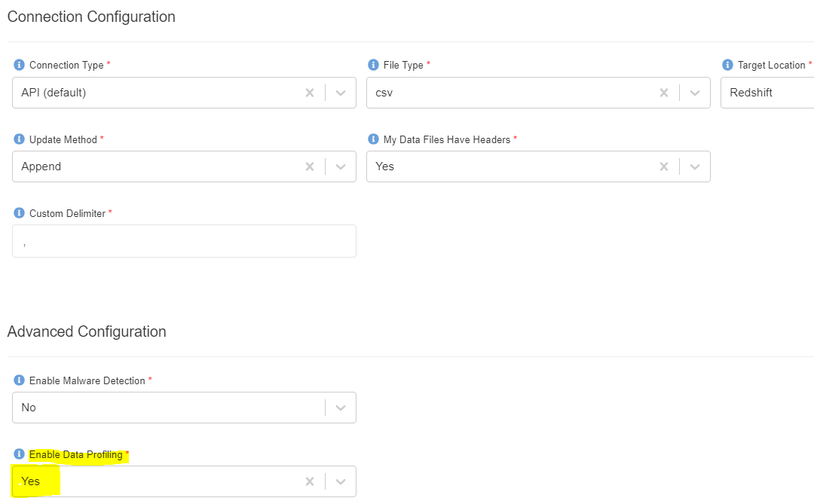This screenshot has height=504, width=814.
Task: Click the csv value in File Type
Action: point(384,93)
